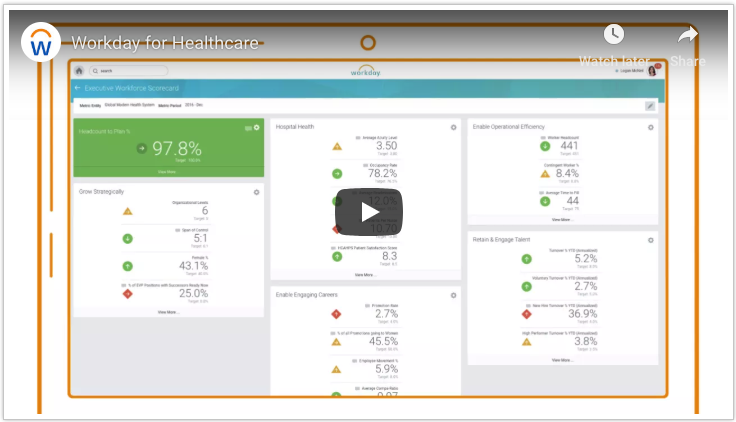
Task: Click the green arrow beside 78.2% Occupancy Rate
Action: tap(337, 174)
